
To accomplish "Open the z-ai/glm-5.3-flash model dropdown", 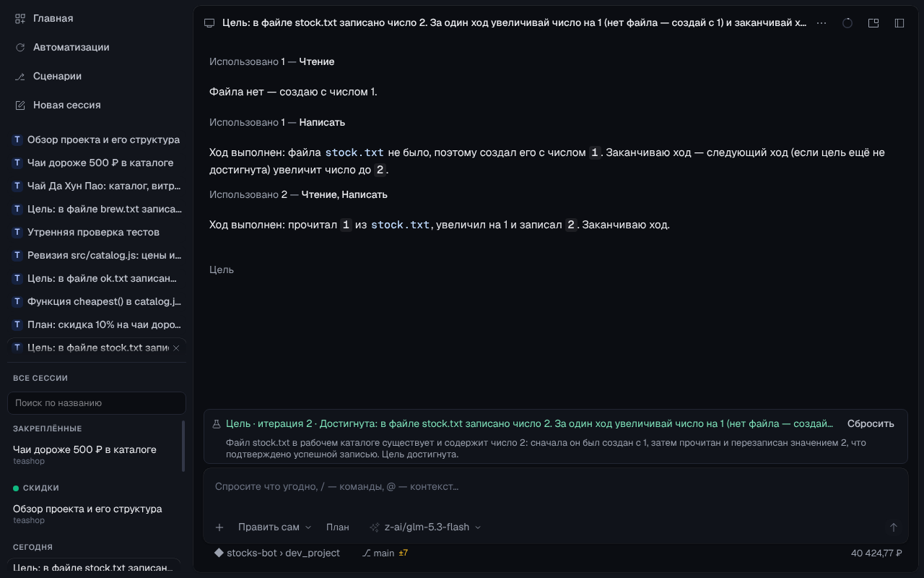I will tap(425, 527).
